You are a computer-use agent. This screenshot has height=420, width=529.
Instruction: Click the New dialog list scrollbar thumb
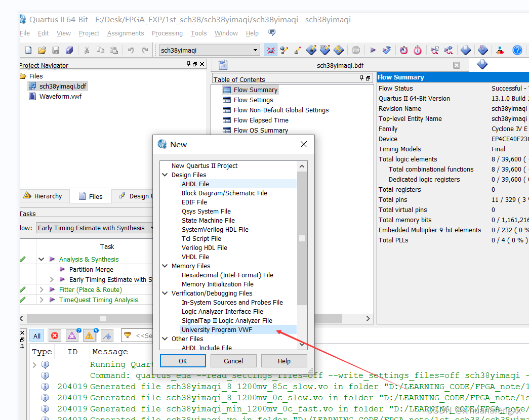coord(302,238)
